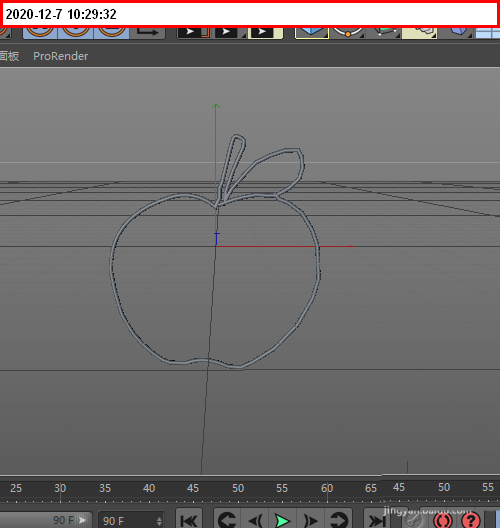Toggle the Z-axis lock icon

tap(111, 32)
